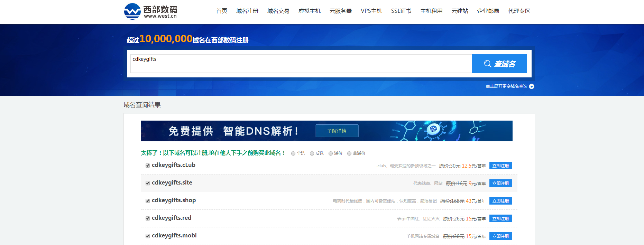The width and height of the screenshot is (644, 245).
Task: Click the 原价:168元 strikethrough price
Action: [452, 201]
